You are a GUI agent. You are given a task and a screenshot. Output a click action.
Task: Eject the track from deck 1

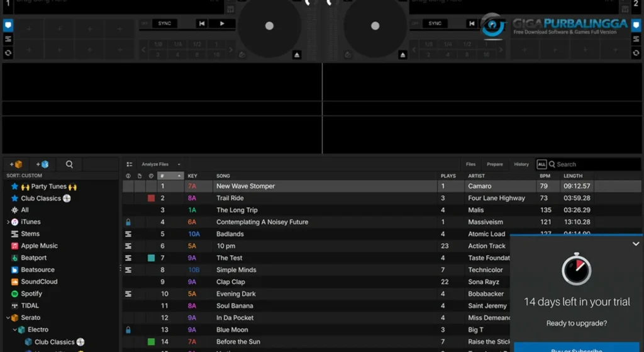coord(297,55)
